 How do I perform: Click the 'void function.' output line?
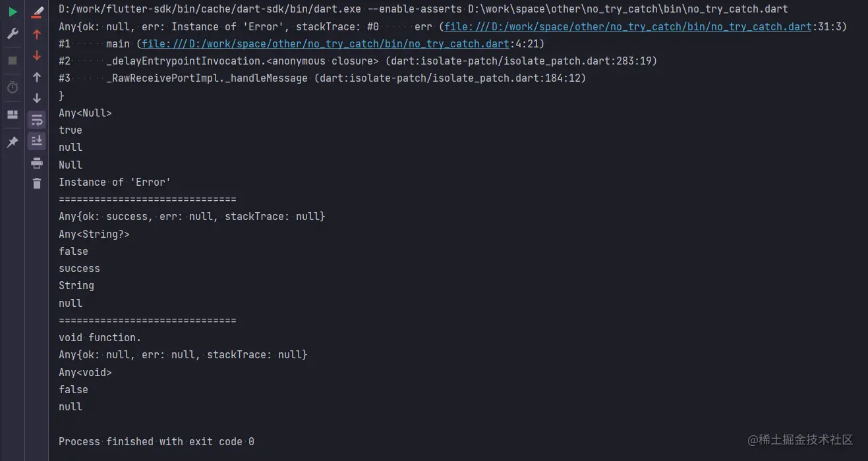[x=100, y=338]
